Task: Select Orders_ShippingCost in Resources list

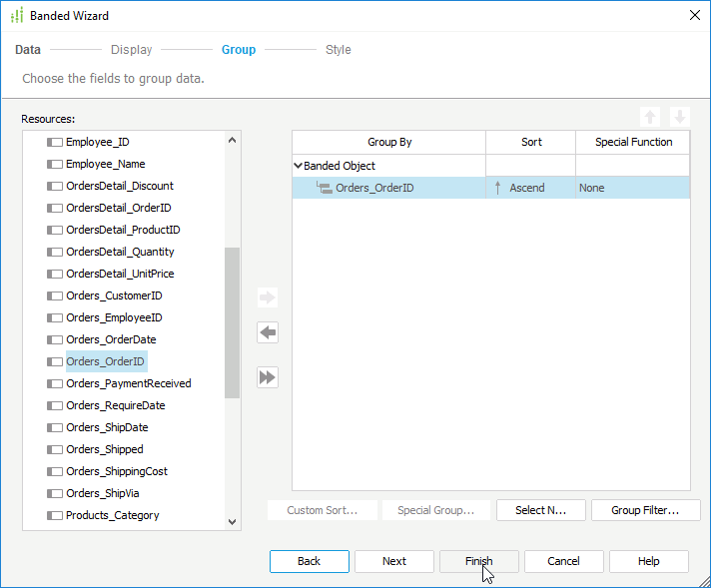Action: click(116, 471)
